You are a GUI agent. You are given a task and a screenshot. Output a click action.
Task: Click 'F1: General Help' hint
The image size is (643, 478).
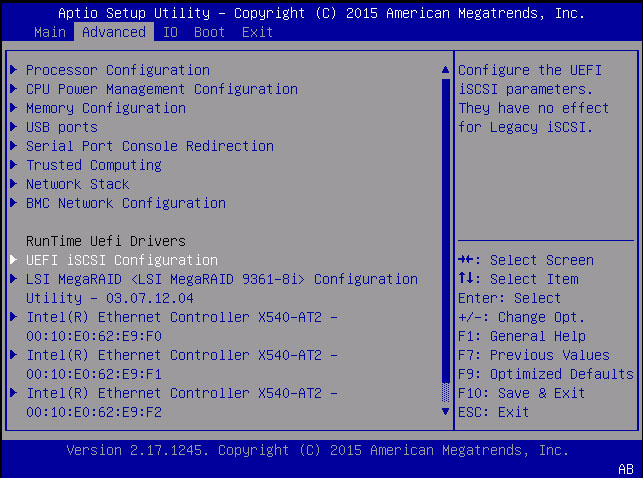pyautogui.click(x=522, y=336)
